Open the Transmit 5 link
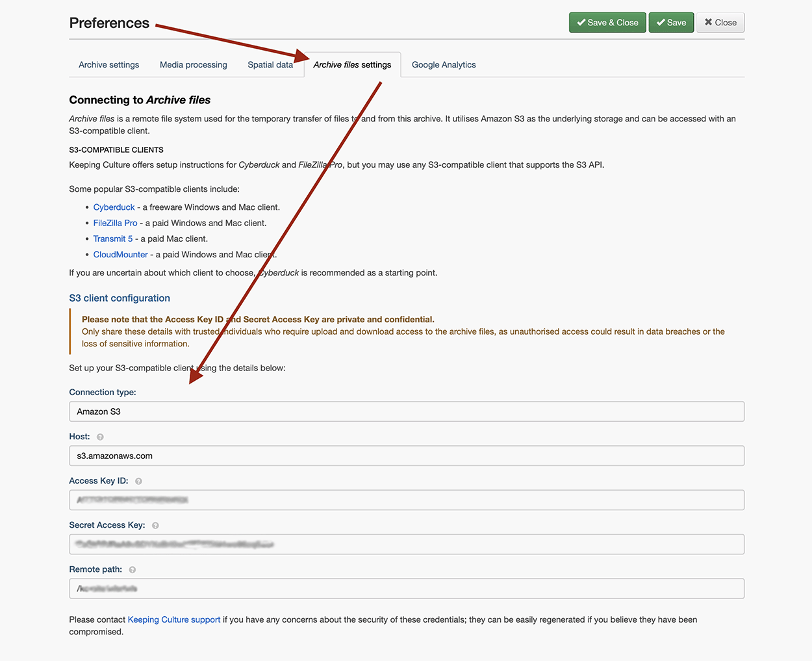The image size is (812, 661). 113,239
